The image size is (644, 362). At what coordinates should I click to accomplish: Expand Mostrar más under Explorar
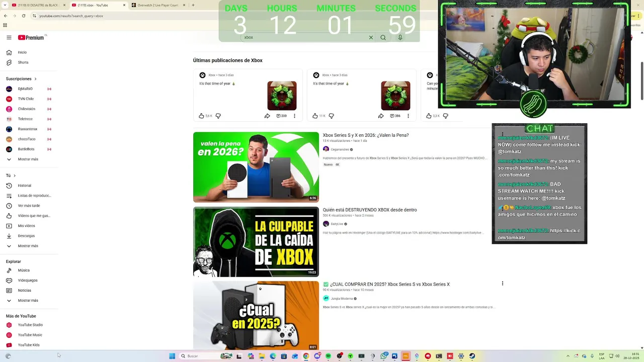(28, 300)
